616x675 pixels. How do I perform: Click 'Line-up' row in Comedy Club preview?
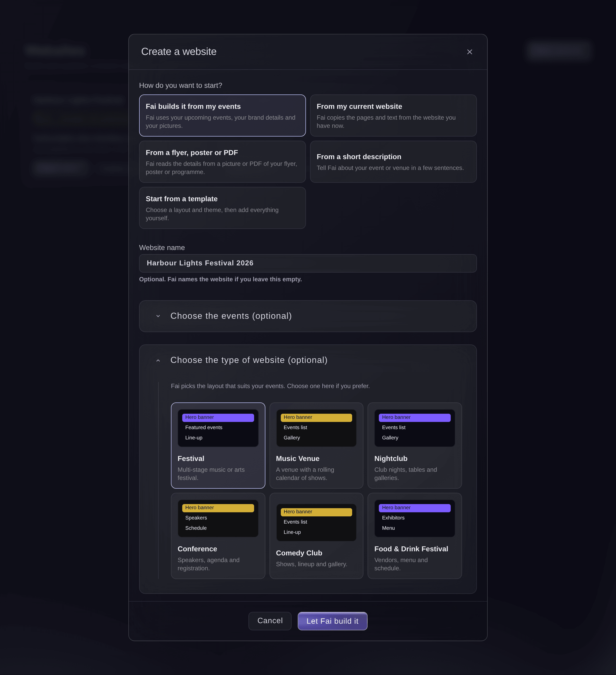[x=292, y=532]
